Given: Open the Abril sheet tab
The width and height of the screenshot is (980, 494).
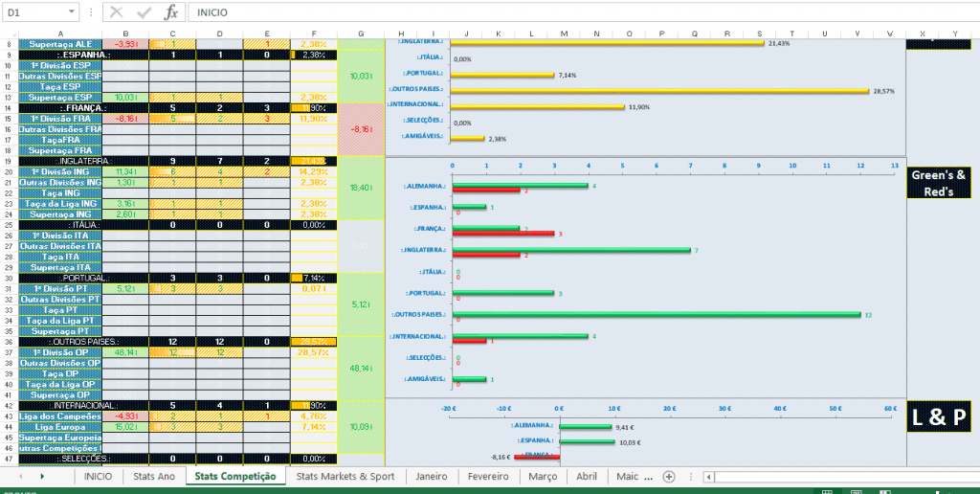Looking at the screenshot, I should [587, 477].
